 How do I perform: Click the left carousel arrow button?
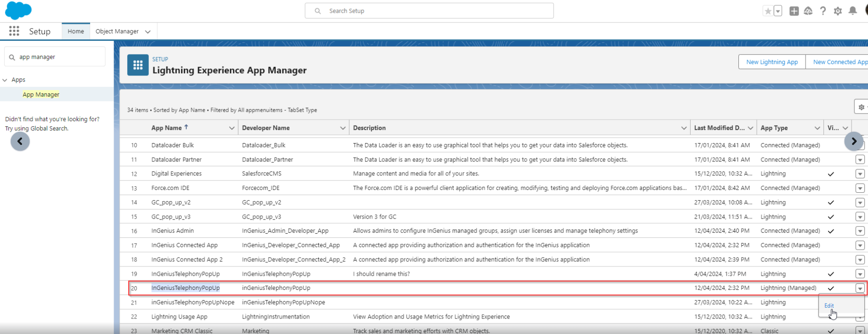20,141
